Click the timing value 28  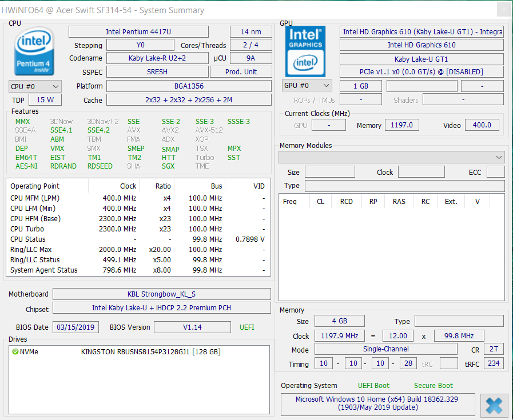(408, 363)
